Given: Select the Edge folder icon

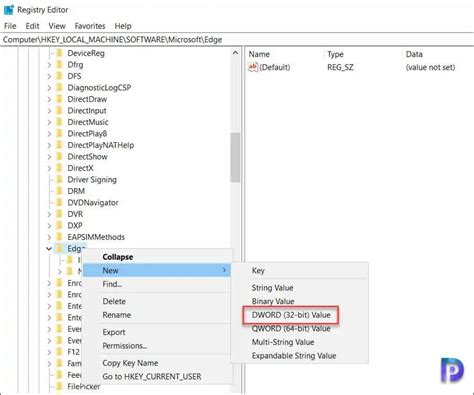Looking at the screenshot, I should coord(59,248).
